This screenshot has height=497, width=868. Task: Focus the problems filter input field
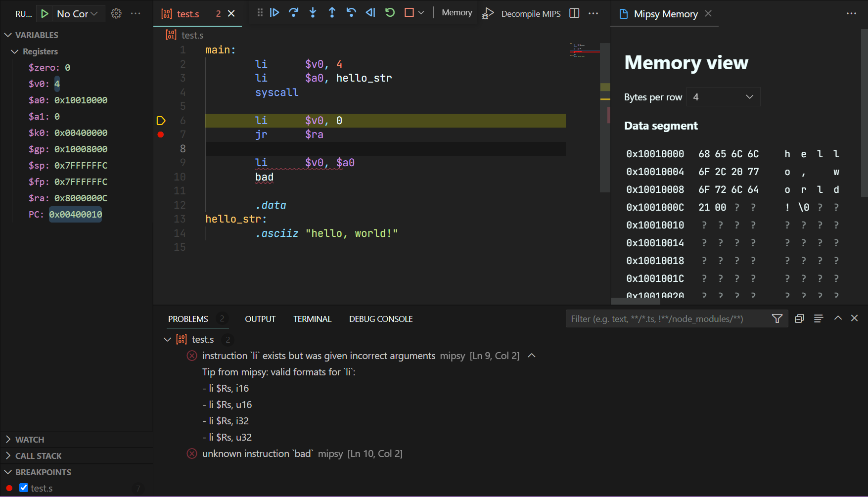pyautogui.click(x=668, y=319)
